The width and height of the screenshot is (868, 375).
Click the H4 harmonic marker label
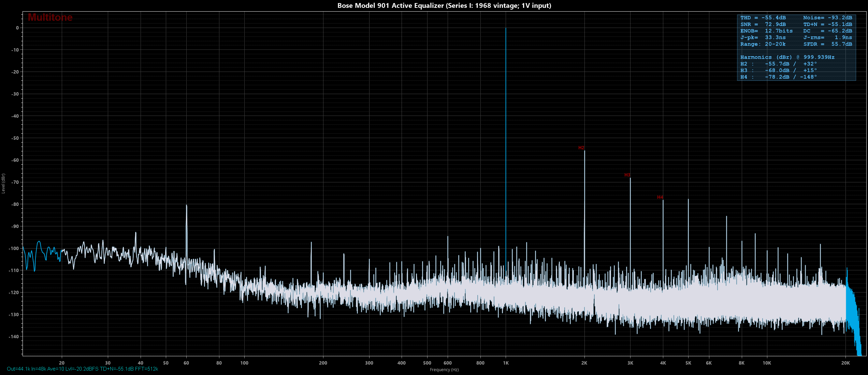point(660,197)
